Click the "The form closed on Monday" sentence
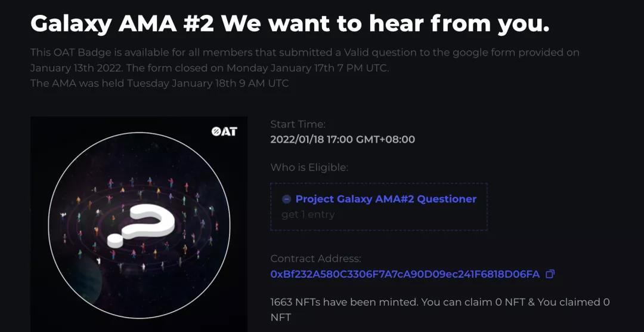This screenshot has height=332, width=644. [x=308, y=68]
